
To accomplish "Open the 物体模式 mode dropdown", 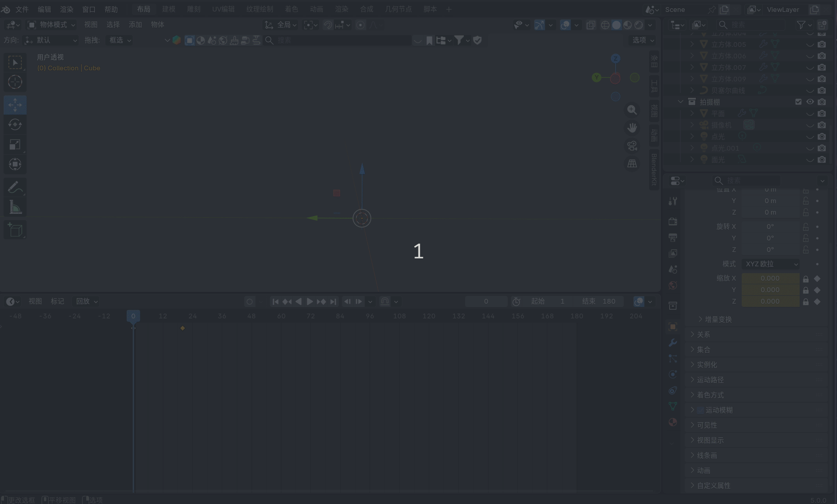I will tap(52, 25).
